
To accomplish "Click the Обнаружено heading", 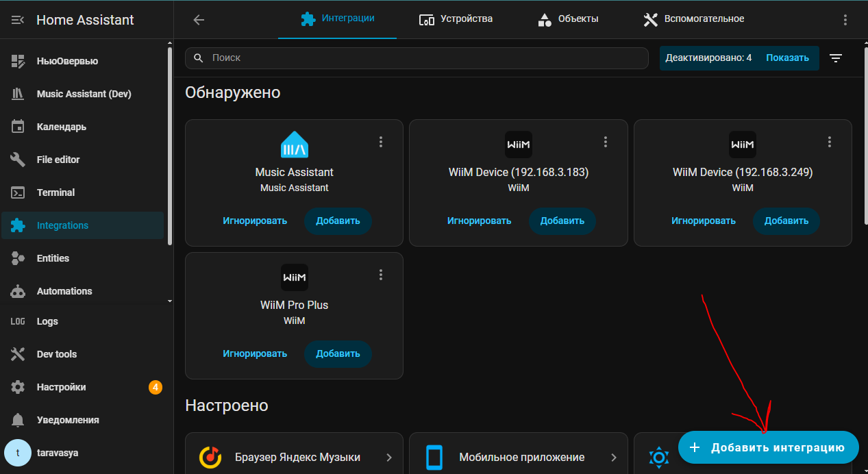I will point(233,92).
